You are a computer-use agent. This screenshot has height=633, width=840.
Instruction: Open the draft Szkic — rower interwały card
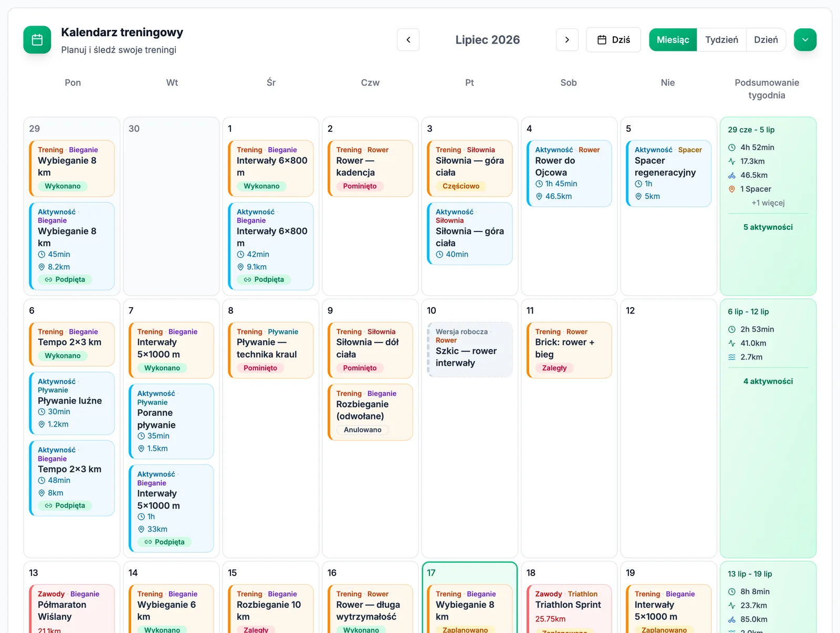[470, 350]
